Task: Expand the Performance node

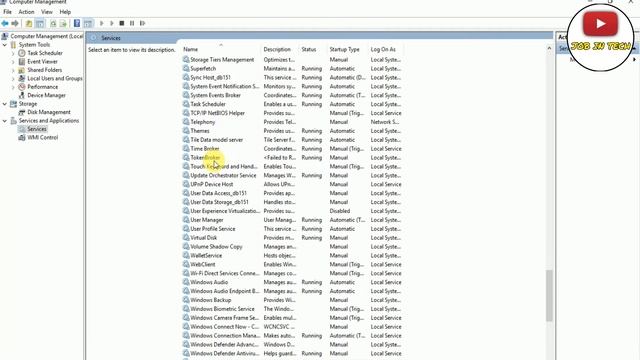Action: coord(13,87)
